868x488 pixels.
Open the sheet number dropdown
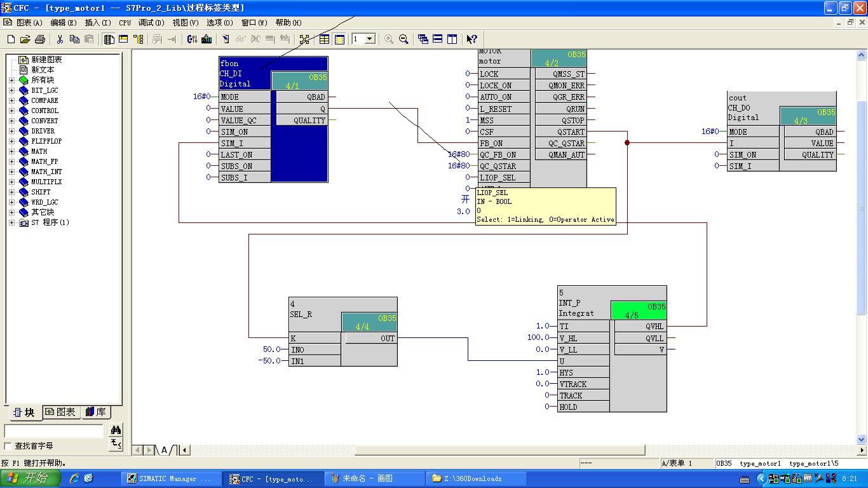[x=369, y=39]
